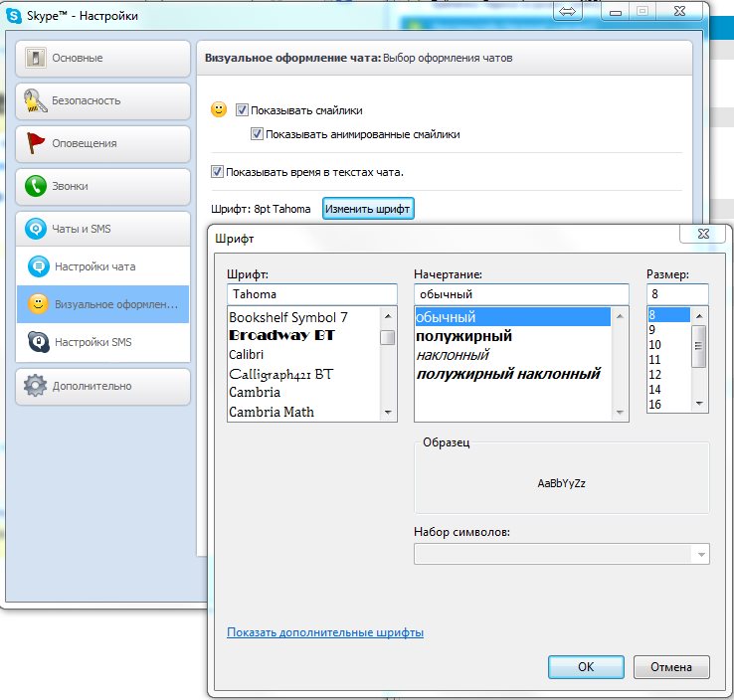Select font size 10
The width and height of the screenshot is (734, 700).
[669, 345]
